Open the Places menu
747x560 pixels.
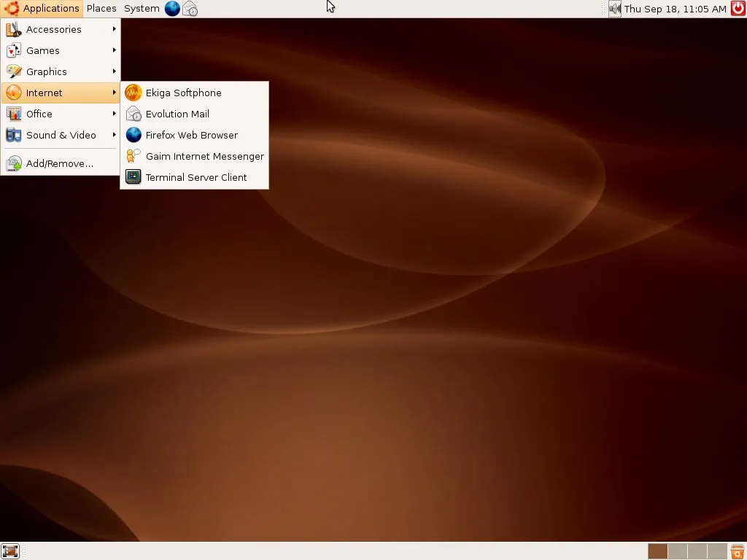(101, 9)
